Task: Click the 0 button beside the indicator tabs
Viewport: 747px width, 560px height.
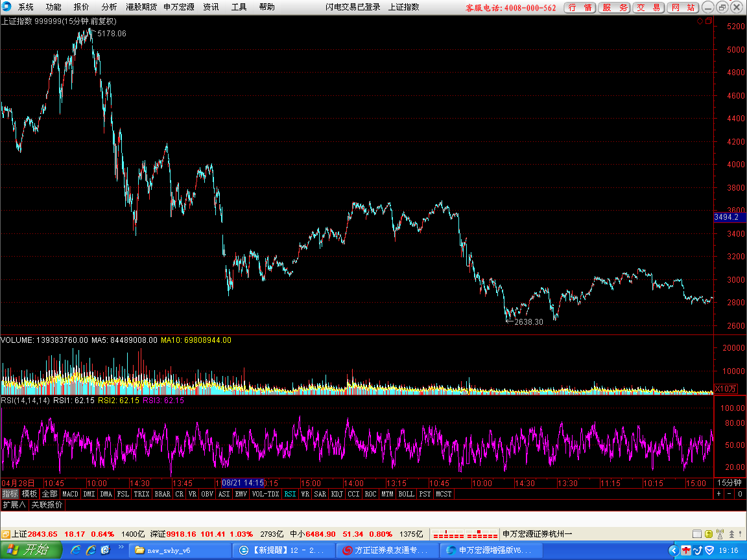Action: (740, 494)
